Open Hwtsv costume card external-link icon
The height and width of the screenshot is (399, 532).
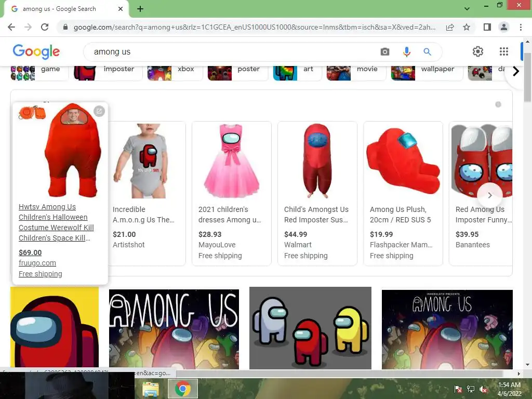tap(99, 111)
